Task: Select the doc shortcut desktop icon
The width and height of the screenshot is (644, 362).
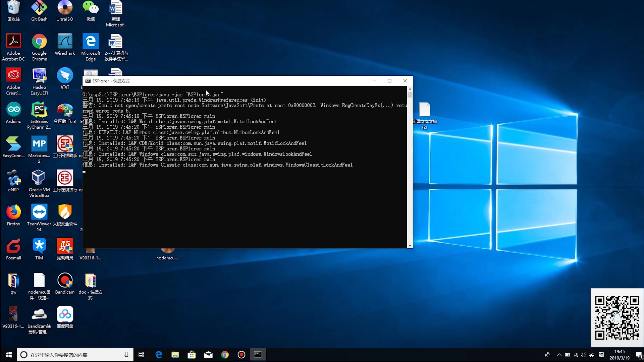Action: click(x=91, y=286)
